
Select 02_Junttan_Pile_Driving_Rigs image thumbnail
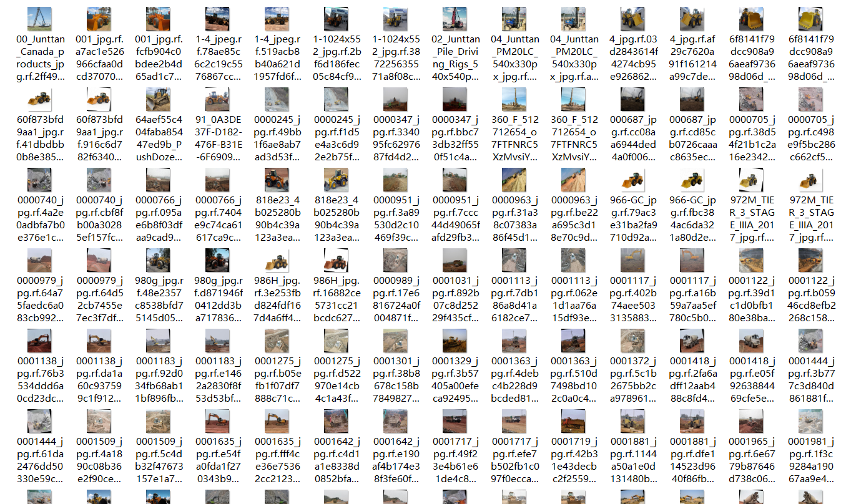click(x=455, y=19)
